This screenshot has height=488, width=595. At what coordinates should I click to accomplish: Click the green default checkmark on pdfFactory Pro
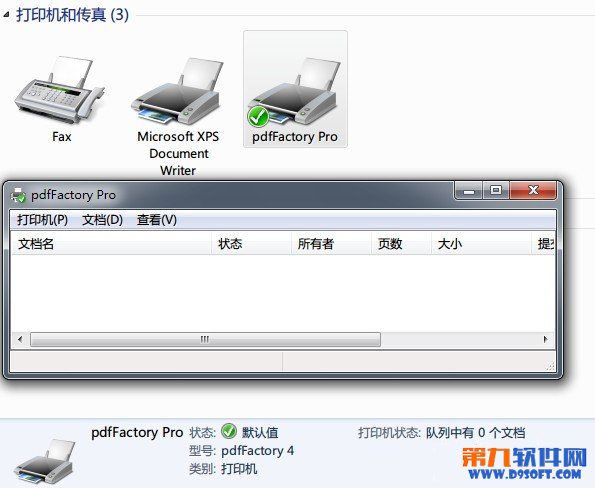258,116
